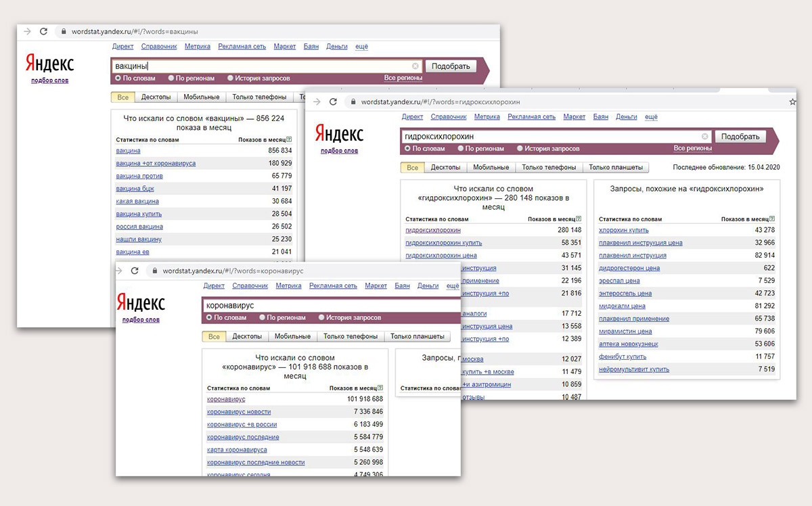Select По регионам radio in коронавирус window
The width and height of the screenshot is (812, 506).
click(x=263, y=317)
